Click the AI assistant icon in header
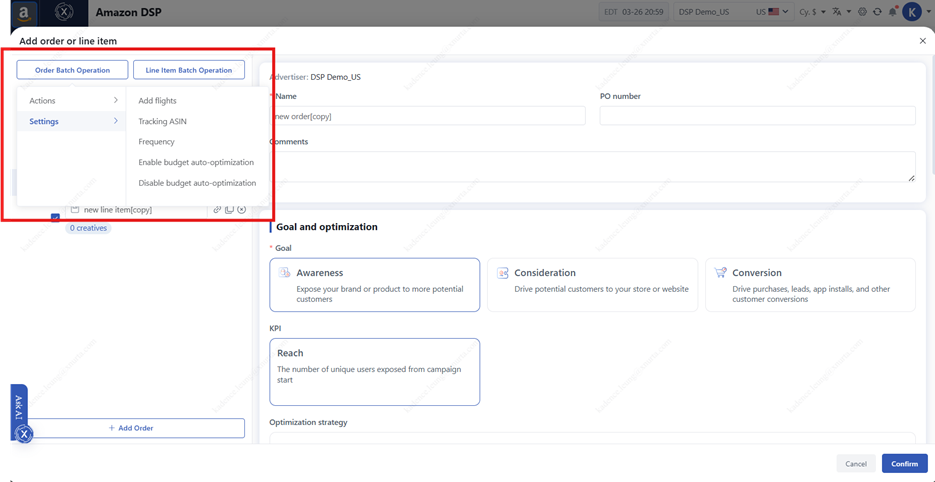 click(862, 11)
